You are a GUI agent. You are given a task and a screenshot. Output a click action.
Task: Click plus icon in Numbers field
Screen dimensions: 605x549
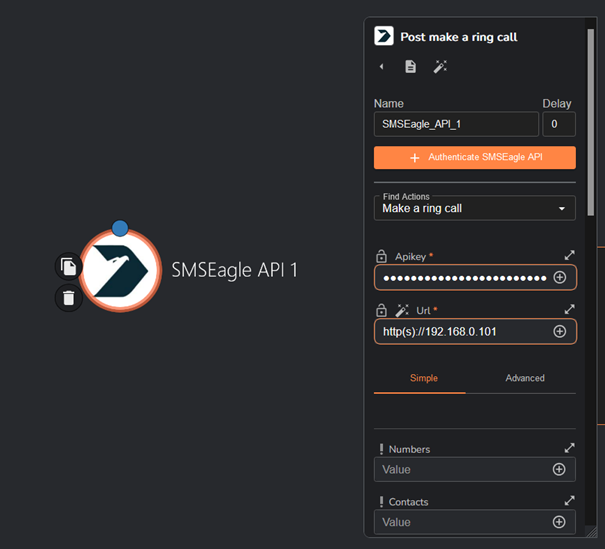click(559, 470)
